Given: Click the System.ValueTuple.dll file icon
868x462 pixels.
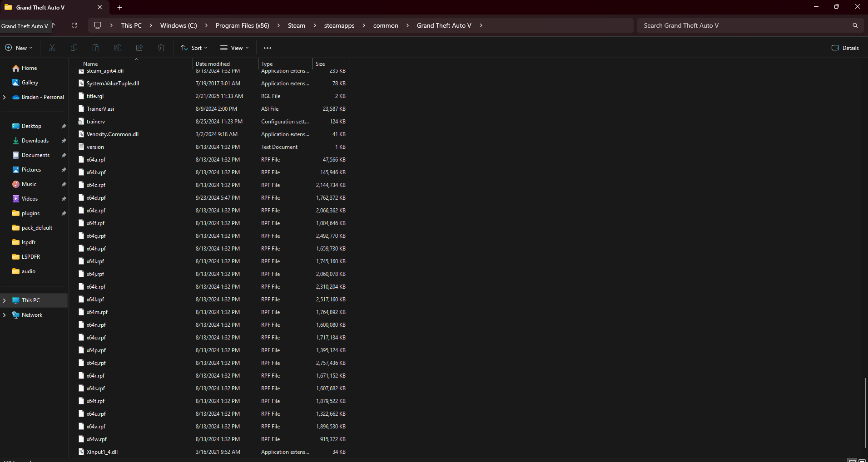Looking at the screenshot, I should (81, 84).
